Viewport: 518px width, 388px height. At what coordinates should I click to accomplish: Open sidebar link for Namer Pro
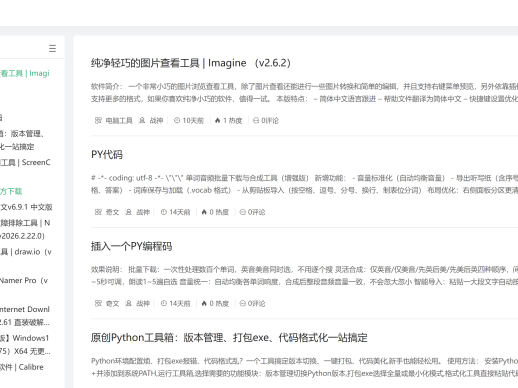point(24,280)
